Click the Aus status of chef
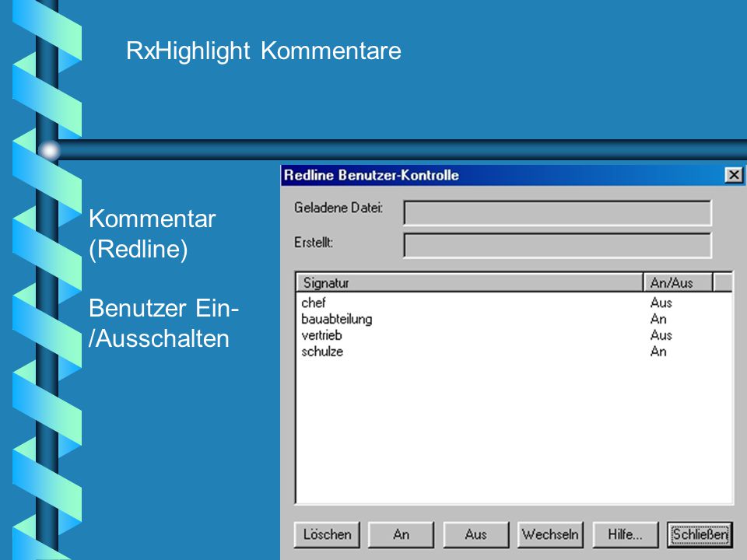This screenshot has height=560, width=747. tap(661, 303)
